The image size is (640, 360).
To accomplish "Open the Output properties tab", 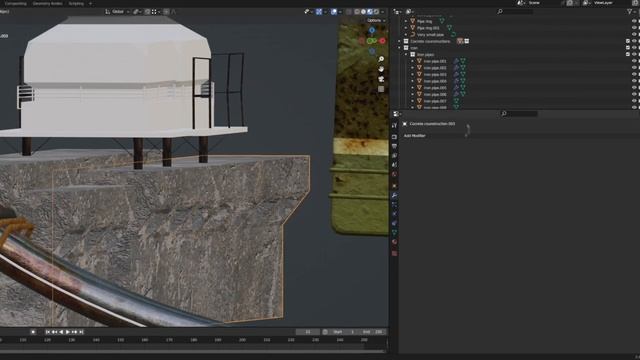I will point(394,146).
